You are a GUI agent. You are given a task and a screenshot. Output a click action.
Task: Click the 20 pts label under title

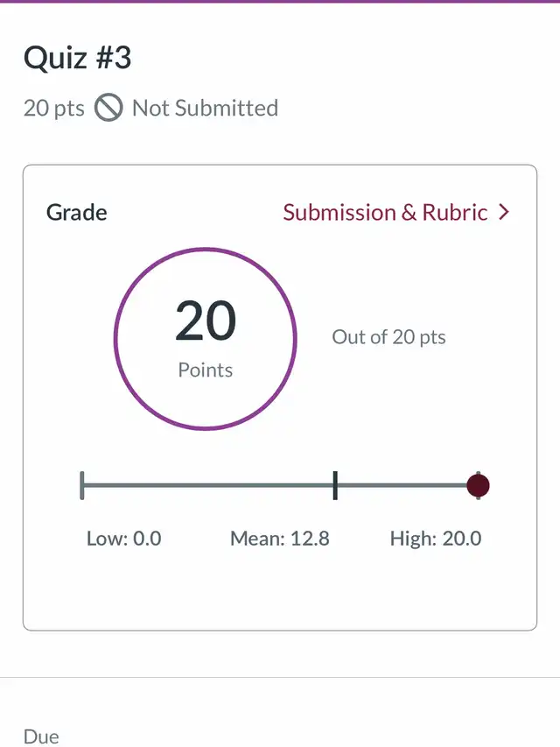click(53, 108)
